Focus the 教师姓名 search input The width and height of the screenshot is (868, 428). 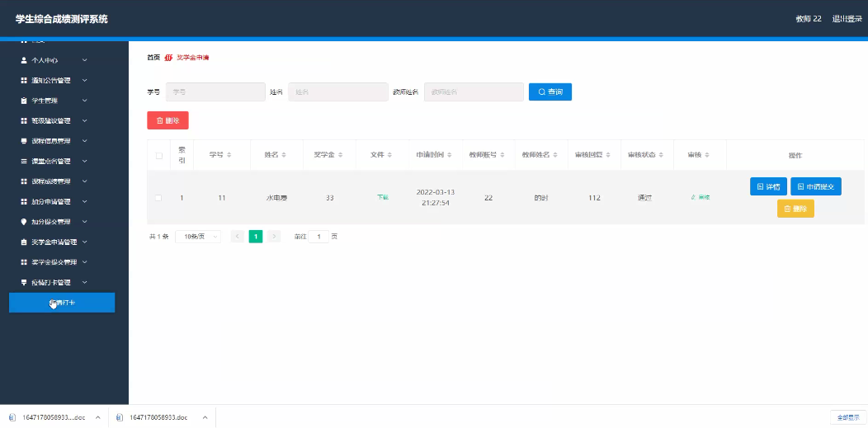click(x=474, y=92)
